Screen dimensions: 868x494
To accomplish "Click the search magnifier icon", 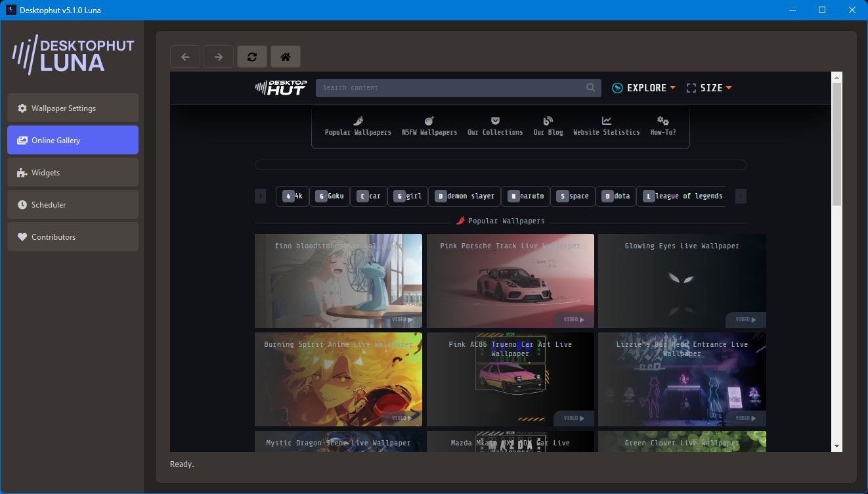I will pos(590,87).
